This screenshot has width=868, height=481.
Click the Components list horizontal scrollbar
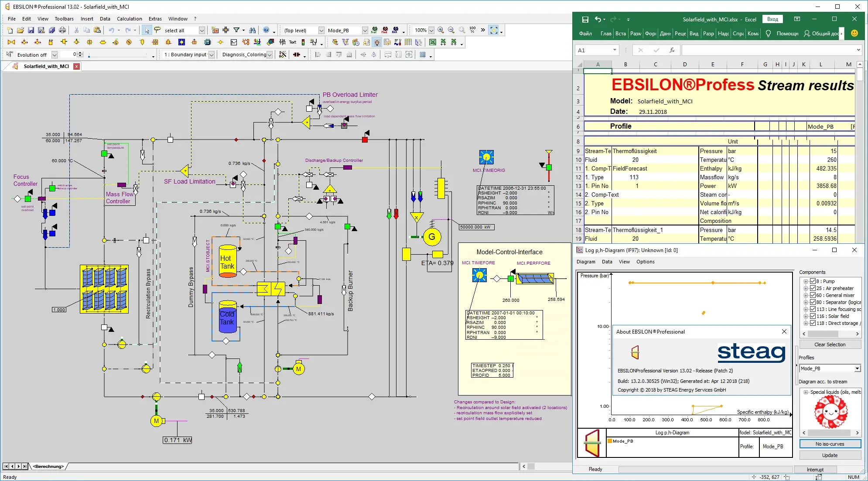830,334
